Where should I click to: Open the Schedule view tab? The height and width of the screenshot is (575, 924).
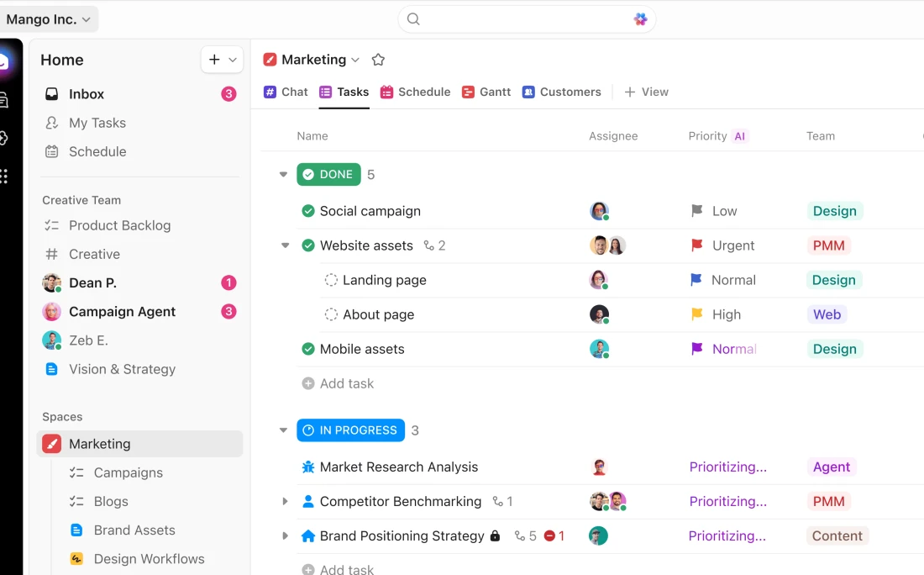415,92
